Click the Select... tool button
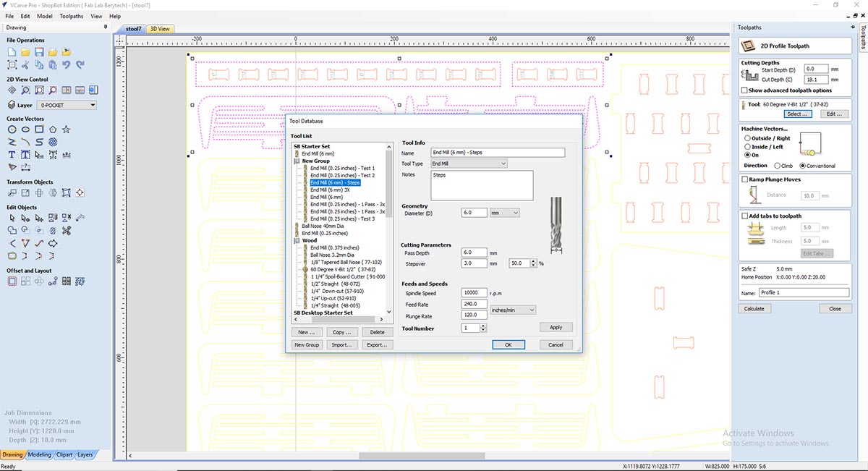The image size is (868, 471). (x=797, y=114)
